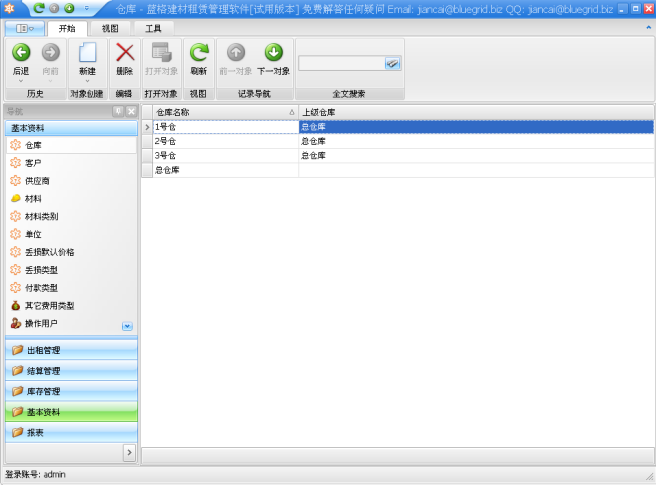Image resolution: width=656 pixels, height=485 pixels.
Task: Open 单位 in the navigation list
Action: 71,234
